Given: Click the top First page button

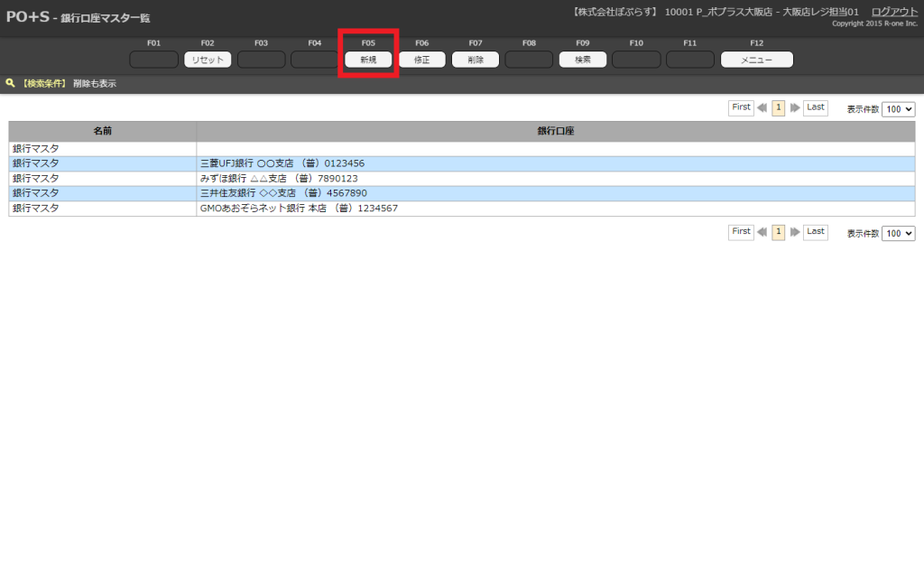Looking at the screenshot, I should point(741,107).
